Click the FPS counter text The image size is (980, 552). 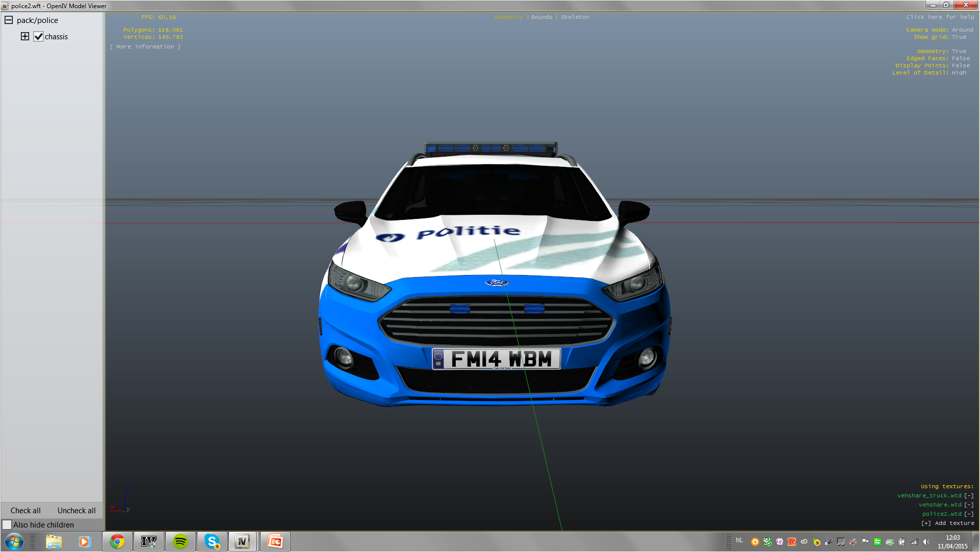click(x=159, y=17)
